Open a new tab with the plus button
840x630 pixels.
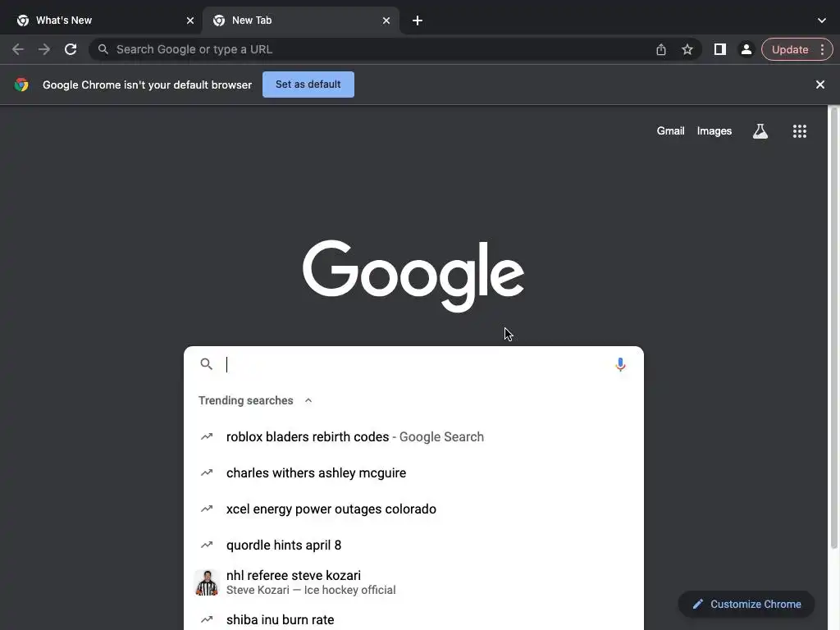(418, 21)
